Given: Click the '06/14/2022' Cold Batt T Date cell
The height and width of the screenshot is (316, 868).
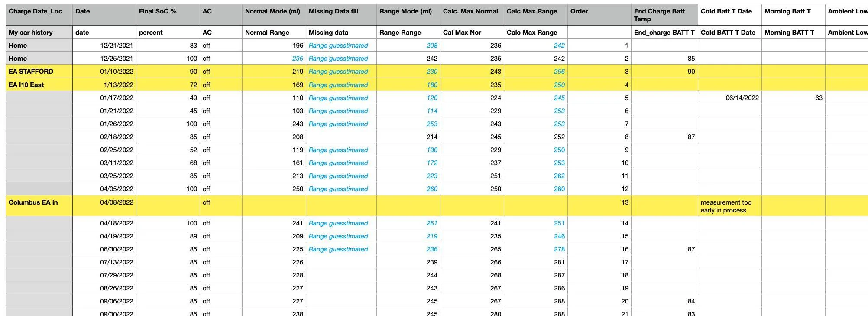Looking at the screenshot, I should pos(729,98).
